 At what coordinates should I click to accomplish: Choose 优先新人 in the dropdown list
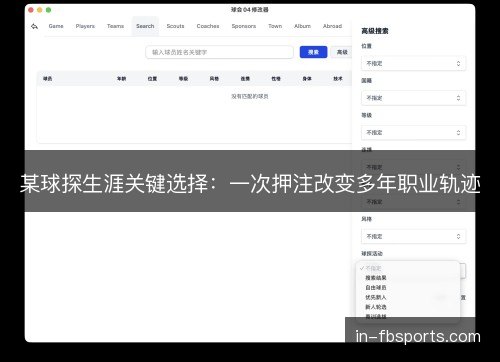[x=408, y=297]
